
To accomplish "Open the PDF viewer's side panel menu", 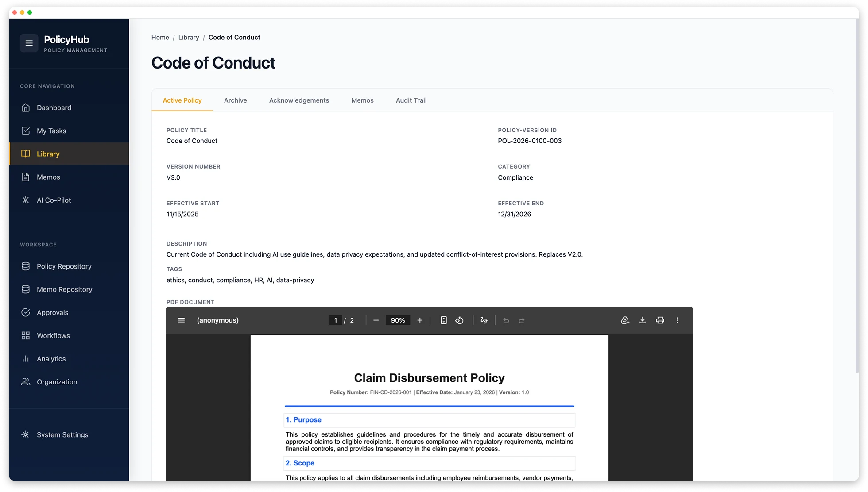I will point(181,320).
